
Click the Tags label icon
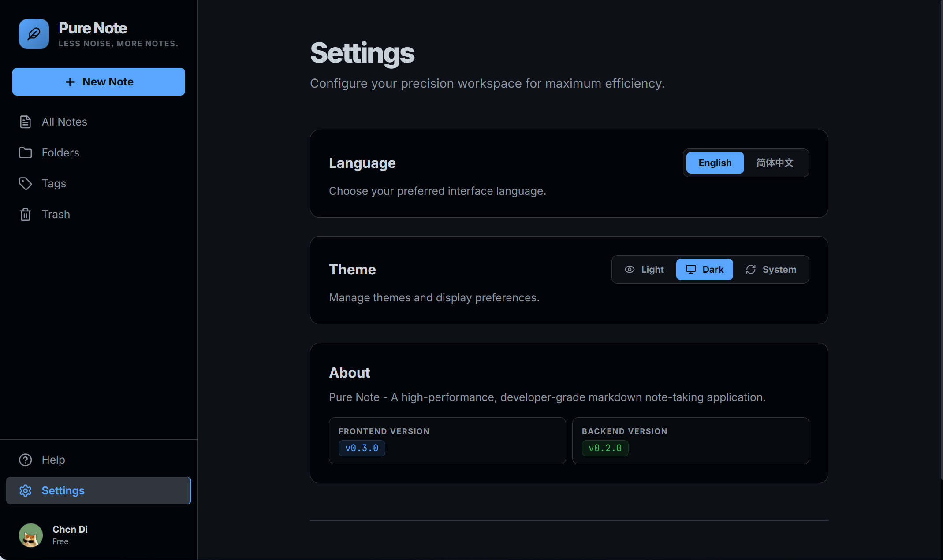point(26,183)
